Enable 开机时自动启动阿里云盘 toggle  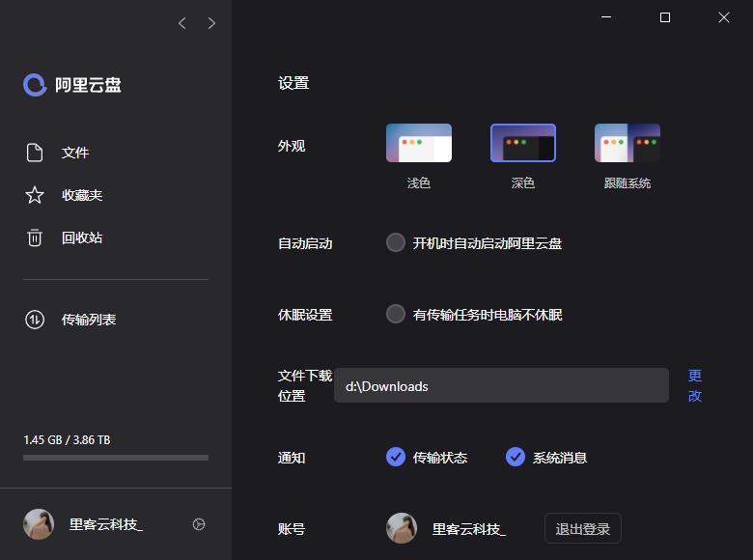(396, 242)
